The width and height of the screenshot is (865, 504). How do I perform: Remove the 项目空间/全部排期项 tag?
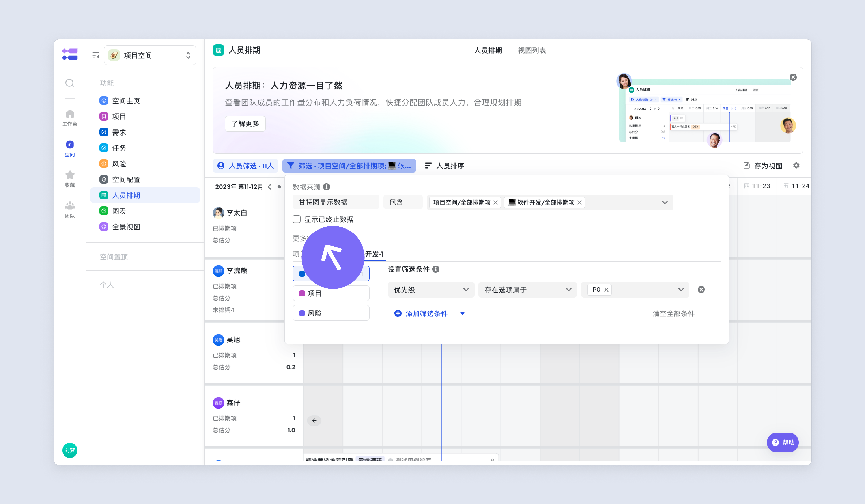pos(496,203)
